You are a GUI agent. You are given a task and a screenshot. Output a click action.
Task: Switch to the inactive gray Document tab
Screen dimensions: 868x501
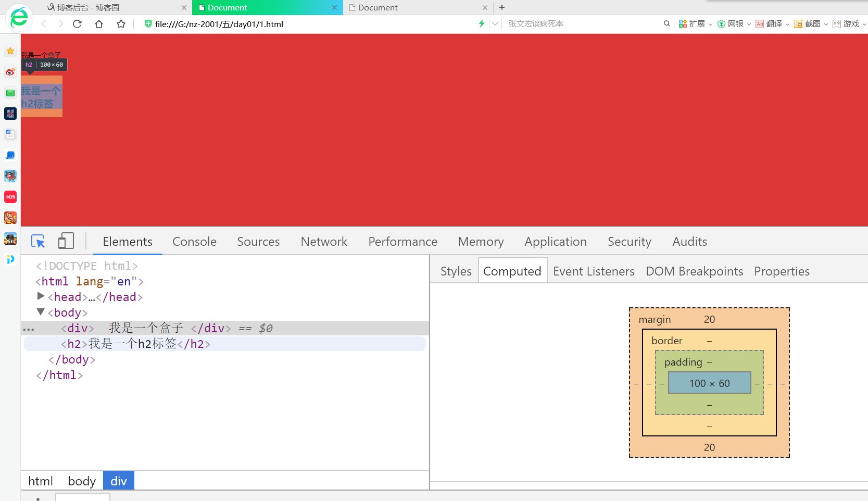coord(418,8)
